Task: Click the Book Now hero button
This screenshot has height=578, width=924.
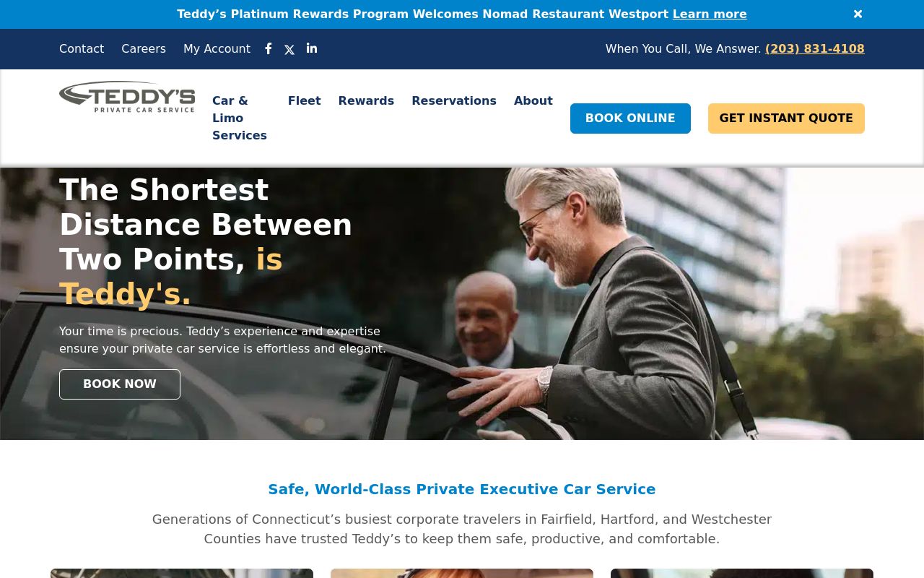Action: click(x=120, y=384)
